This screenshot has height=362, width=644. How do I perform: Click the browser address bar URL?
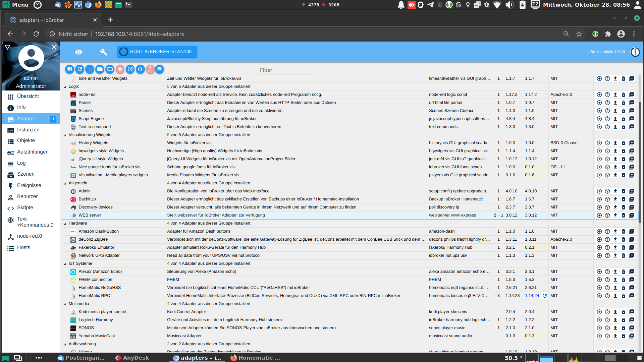coord(140,34)
